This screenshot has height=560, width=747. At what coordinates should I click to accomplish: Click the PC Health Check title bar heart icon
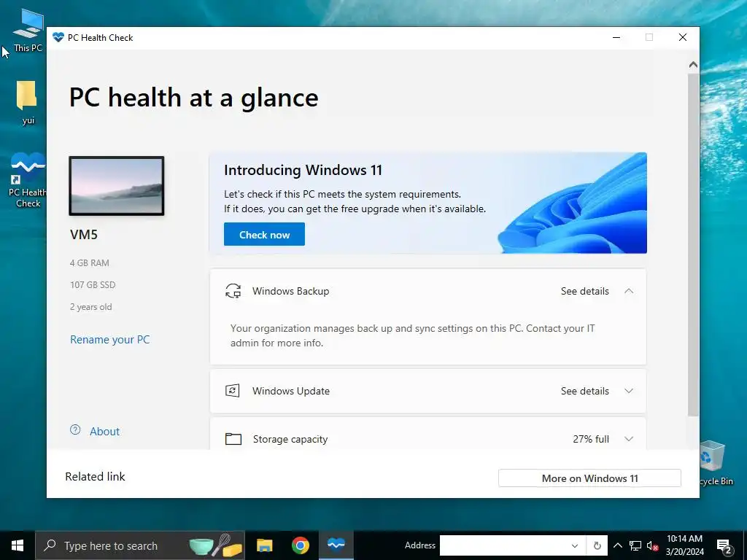(x=58, y=38)
